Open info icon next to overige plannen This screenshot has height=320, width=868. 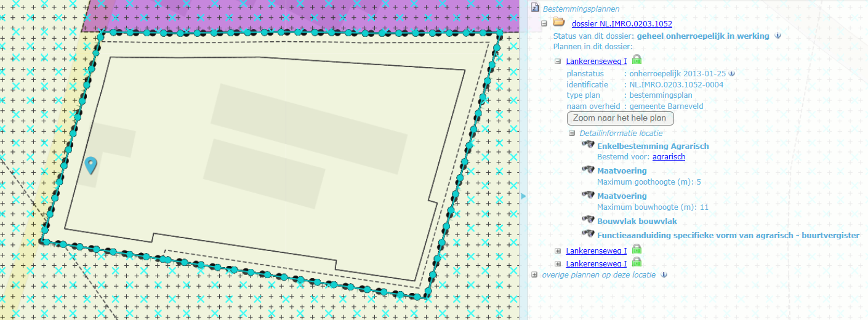click(664, 274)
